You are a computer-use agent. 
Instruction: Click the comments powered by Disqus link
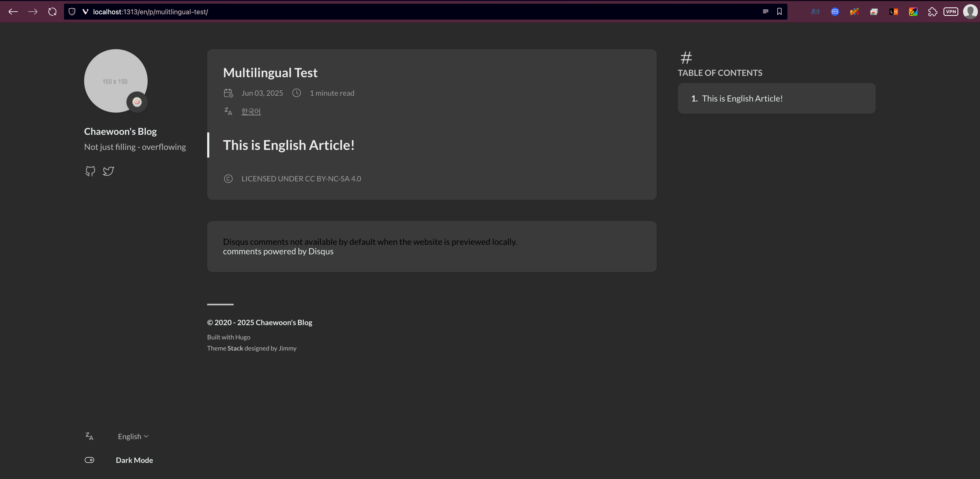point(278,251)
